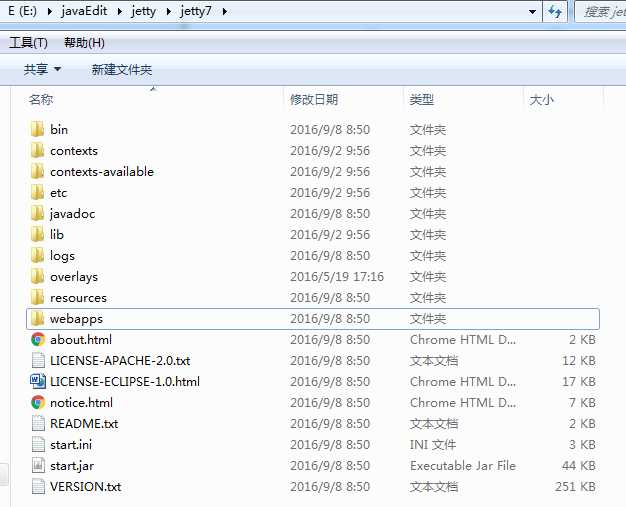
Task: Click the etc folder icon
Action: [38, 192]
